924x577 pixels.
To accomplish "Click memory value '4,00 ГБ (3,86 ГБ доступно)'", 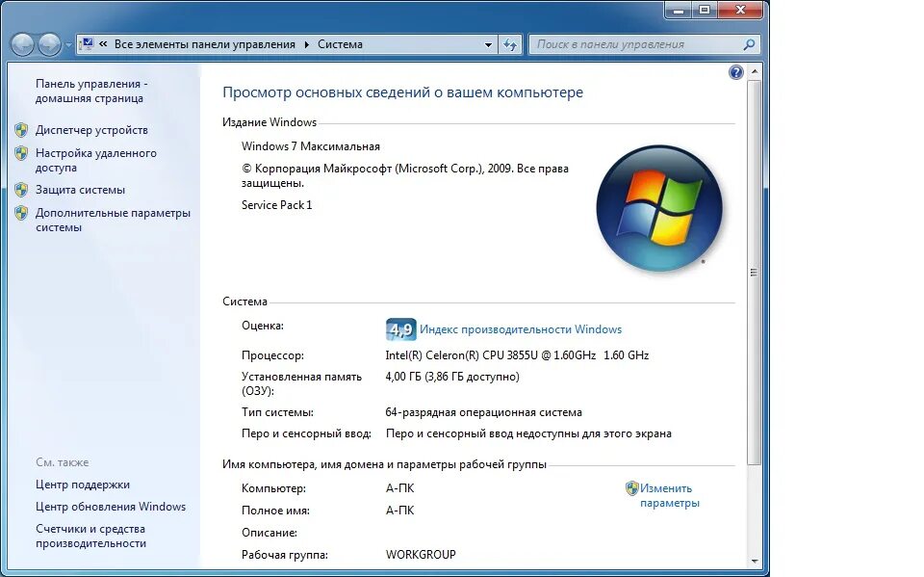I will (x=452, y=377).
